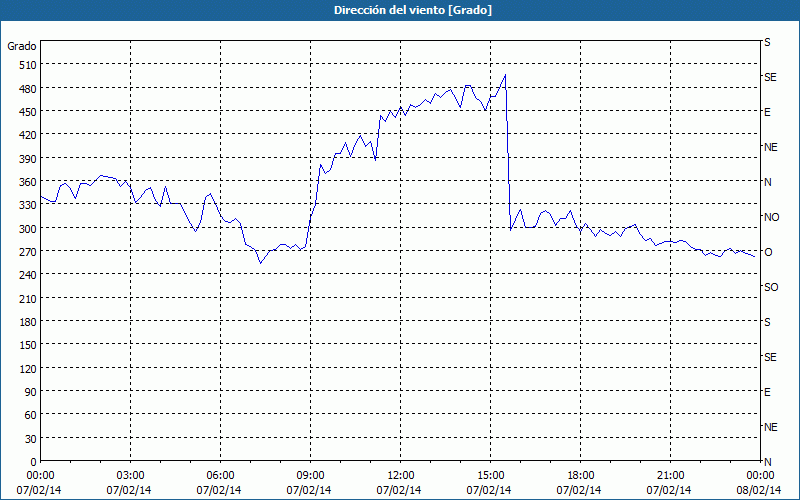Click the "09:00" time label
This screenshot has width=800, height=500.
click(x=310, y=476)
